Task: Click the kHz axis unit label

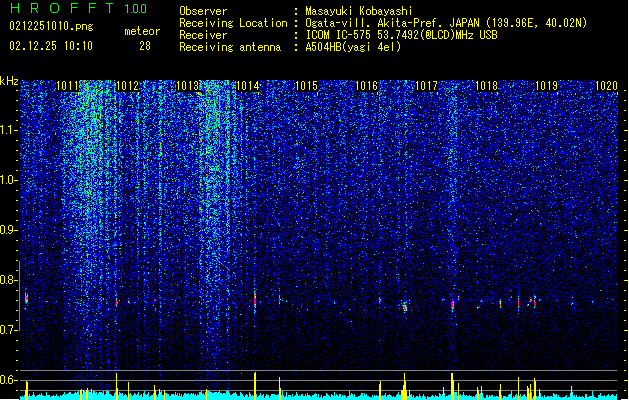Action: (9, 81)
